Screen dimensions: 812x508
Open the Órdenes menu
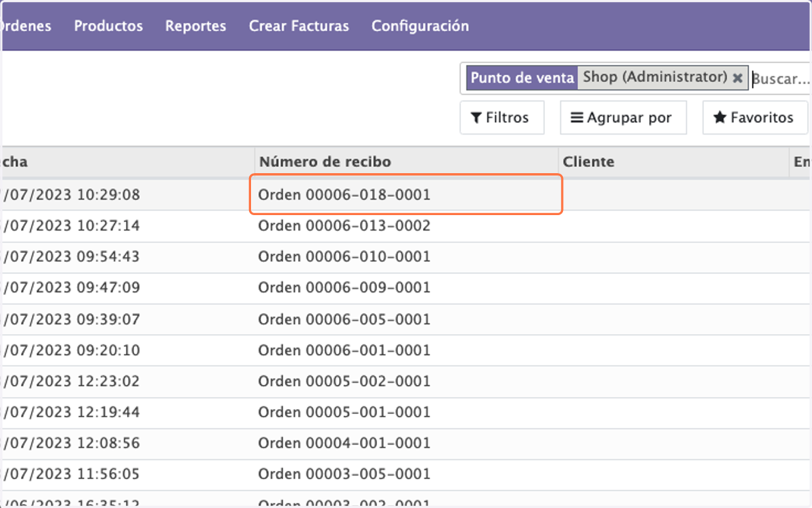pos(26,26)
